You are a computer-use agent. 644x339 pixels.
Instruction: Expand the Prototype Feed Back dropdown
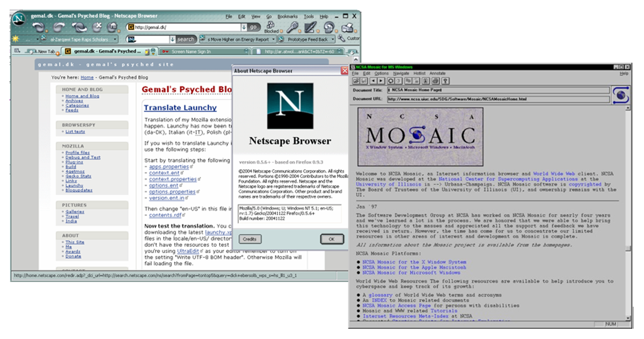(x=332, y=39)
